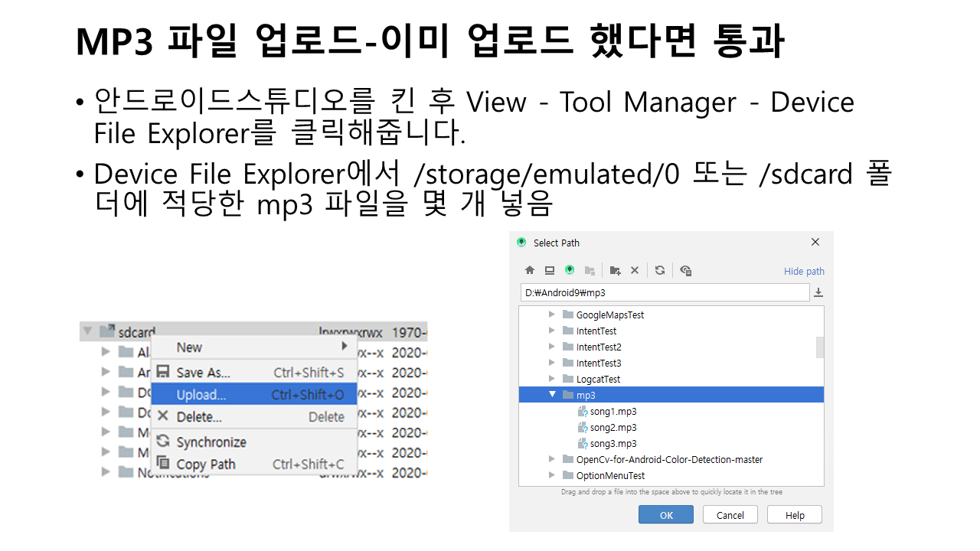Click the Hide path link
The width and height of the screenshot is (980, 551).
[804, 271]
